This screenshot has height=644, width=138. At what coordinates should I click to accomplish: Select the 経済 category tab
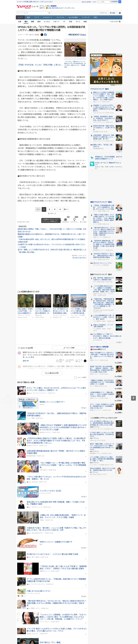pos(39,21)
